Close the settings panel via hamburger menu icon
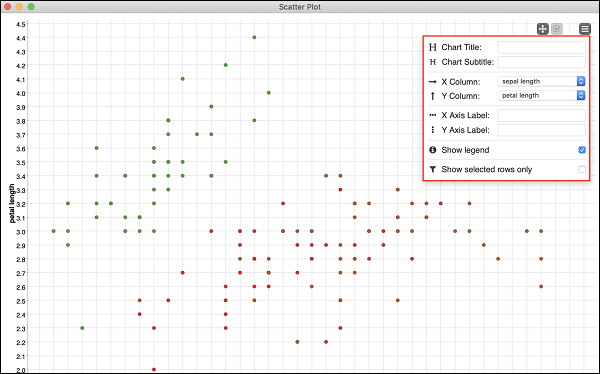600x374 pixels. 585,29
